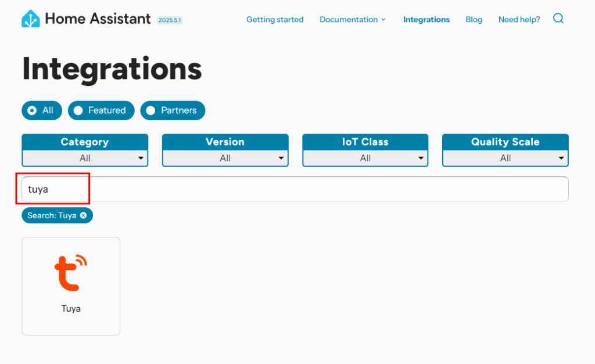Click the Need help? link
The height and width of the screenshot is (364, 595).
519,20
